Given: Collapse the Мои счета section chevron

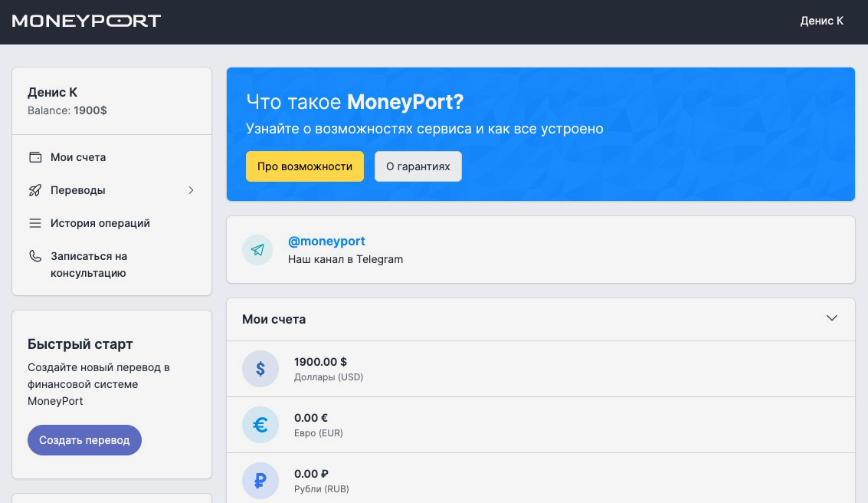Looking at the screenshot, I should [x=831, y=318].
